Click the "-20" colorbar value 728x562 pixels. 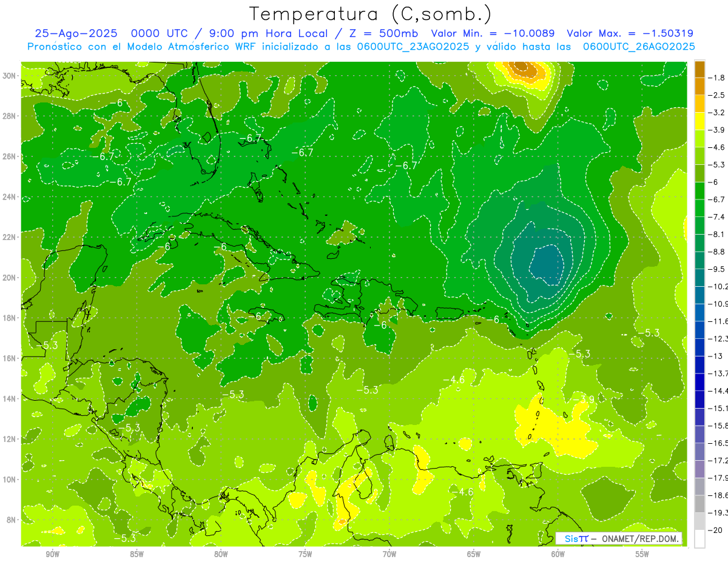(x=716, y=530)
